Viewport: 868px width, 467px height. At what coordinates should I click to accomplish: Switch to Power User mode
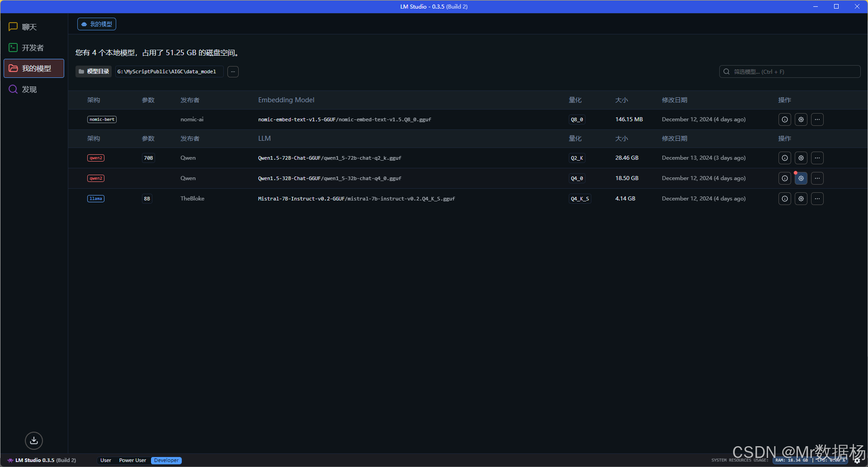(x=132, y=460)
